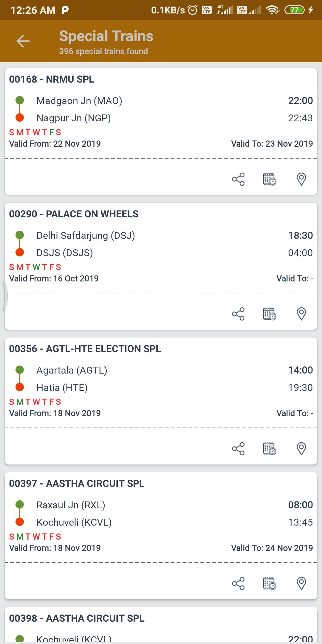Viewport: 322px width, 644px height.
Task: Share the Palace On Wheels train
Action: click(238, 314)
